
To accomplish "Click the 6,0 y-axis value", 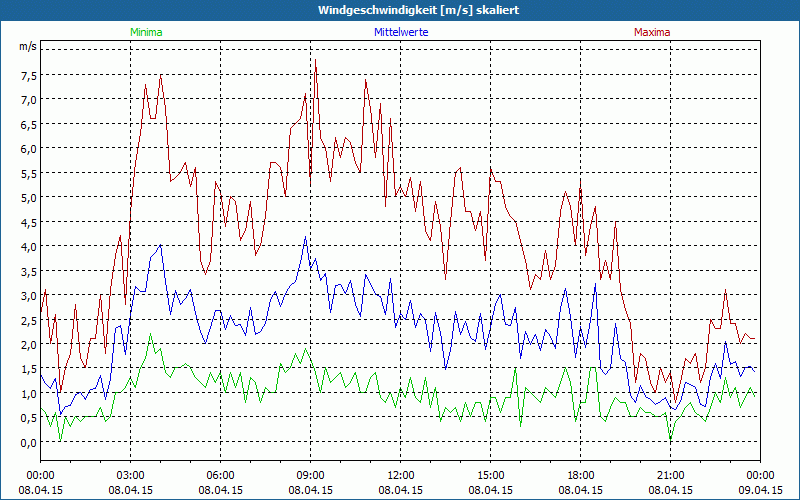I will (x=29, y=149).
